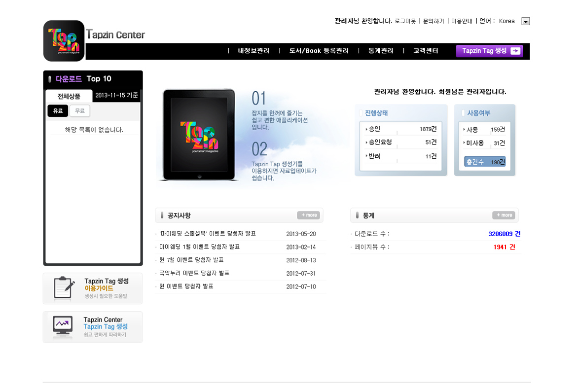
Task: Open Tapzin Center Tapzin Tag 생성 banner
Action: pos(93,327)
